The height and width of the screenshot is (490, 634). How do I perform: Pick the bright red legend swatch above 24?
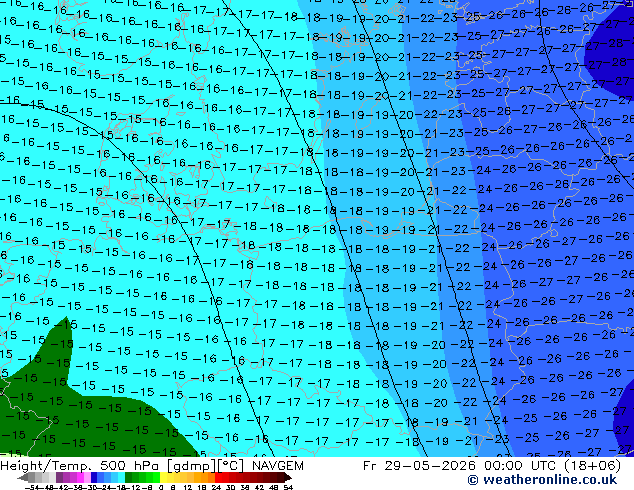click(218, 478)
